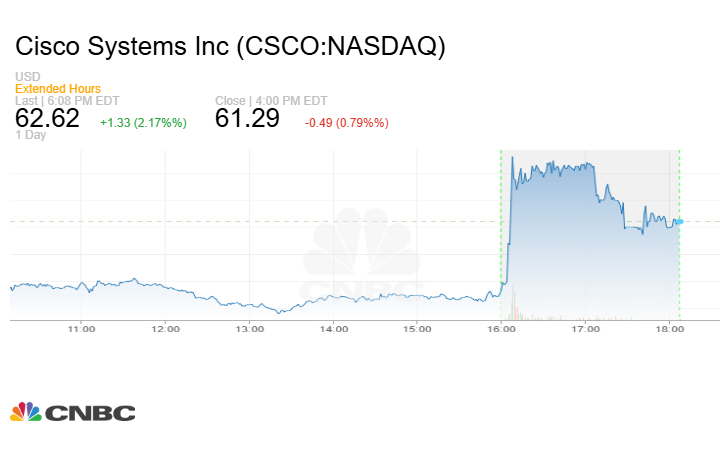The width and height of the screenshot is (720, 450).
Task: Click the 16:00 time axis label
Action: coord(502,328)
